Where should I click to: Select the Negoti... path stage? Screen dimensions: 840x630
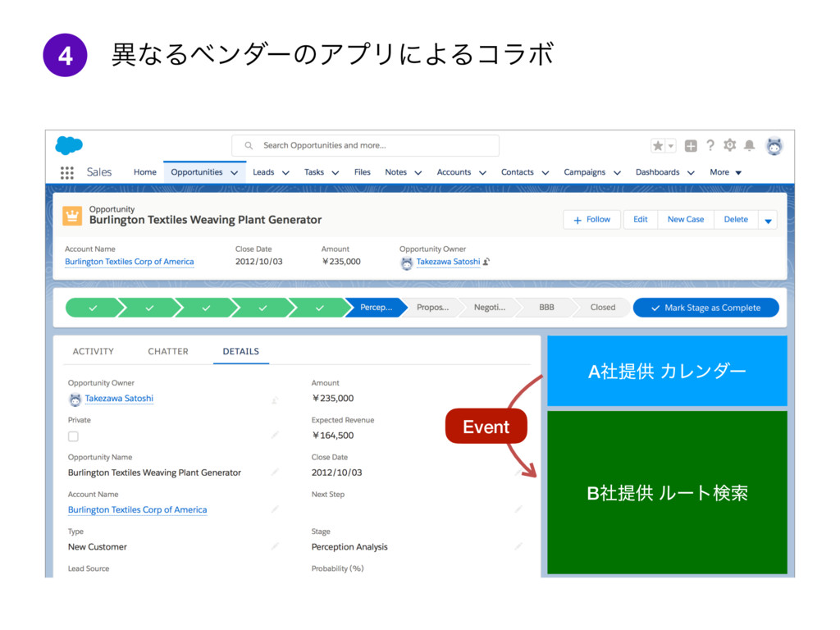tap(490, 308)
